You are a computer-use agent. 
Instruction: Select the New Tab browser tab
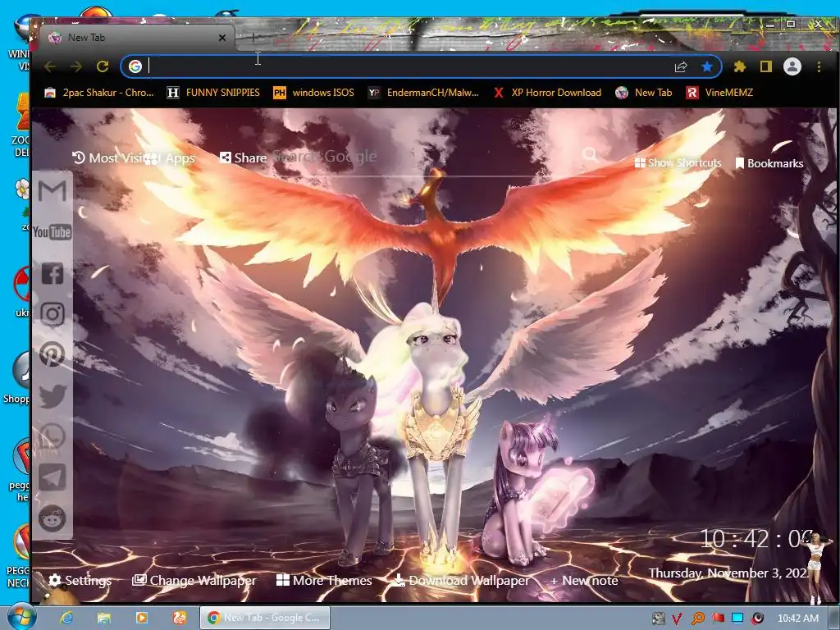click(x=137, y=38)
